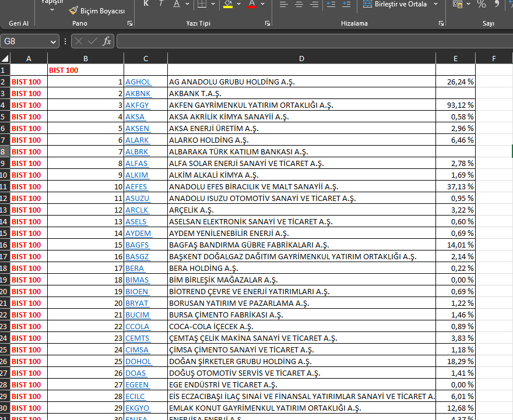Apply accounting number format icon
Image resolution: width=513 pixels, height=420 pixels.
(x=458, y=4)
